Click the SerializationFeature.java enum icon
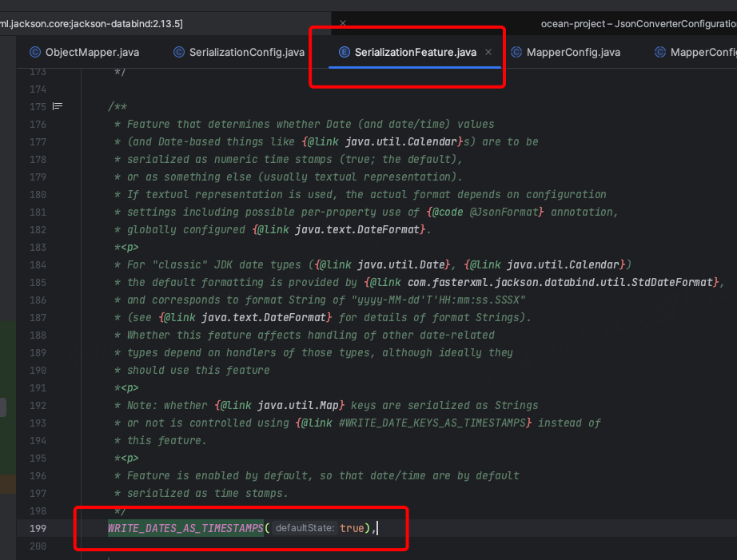This screenshot has width=737, height=560. [344, 52]
